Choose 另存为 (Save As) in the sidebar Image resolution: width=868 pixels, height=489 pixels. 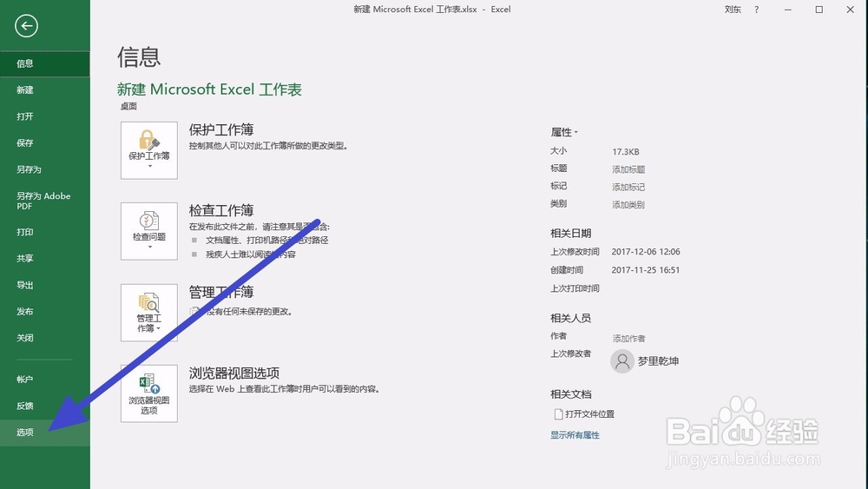(x=45, y=169)
